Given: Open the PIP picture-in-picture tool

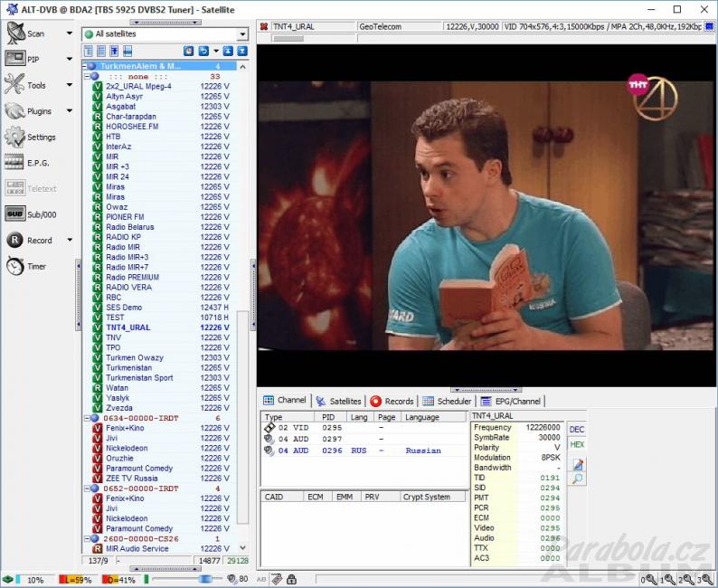Looking at the screenshot, I should click(x=15, y=59).
